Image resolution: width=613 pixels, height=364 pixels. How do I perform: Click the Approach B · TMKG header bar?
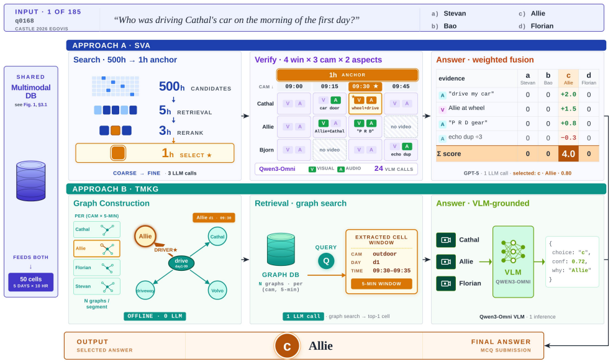pyautogui.click(x=336, y=189)
